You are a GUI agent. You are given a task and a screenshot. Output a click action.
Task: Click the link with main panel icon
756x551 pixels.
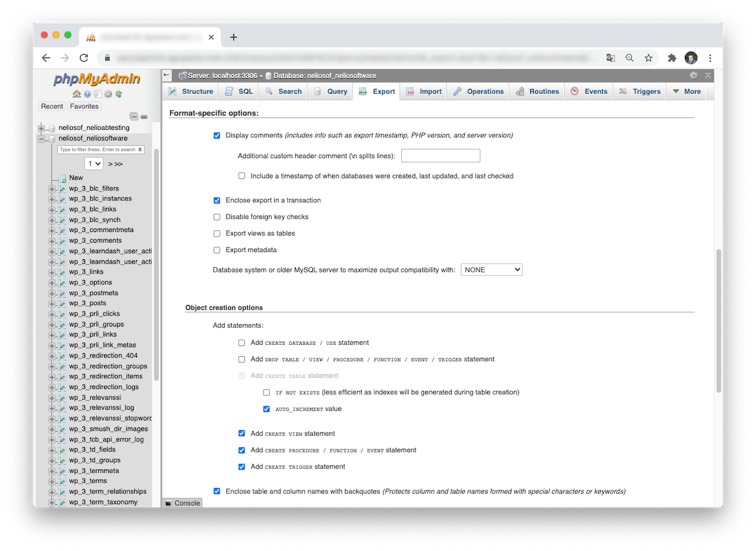point(144,117)
